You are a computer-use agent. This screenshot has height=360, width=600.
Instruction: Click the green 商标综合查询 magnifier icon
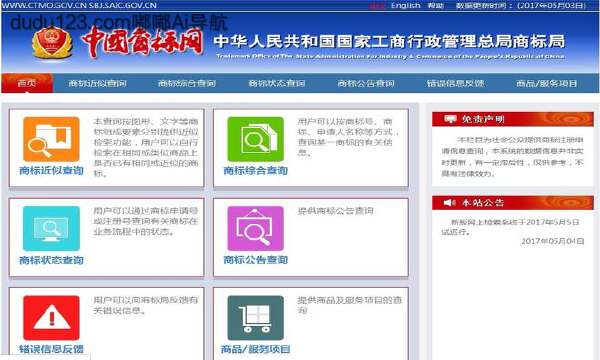click(x=256, y=139)
